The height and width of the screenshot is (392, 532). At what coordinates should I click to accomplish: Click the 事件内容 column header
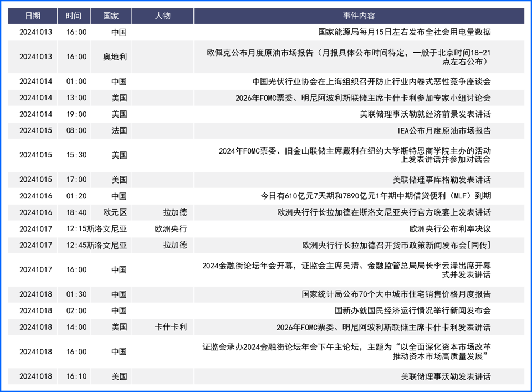pyautogui.click(x=359, y=16)
